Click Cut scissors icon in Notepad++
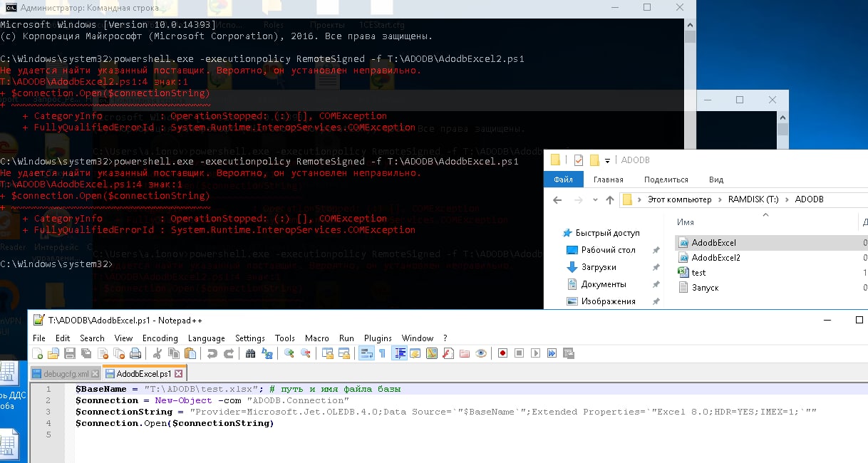This screenshot has width=868, height=463. pyautogui.click(x=157, y=353)
